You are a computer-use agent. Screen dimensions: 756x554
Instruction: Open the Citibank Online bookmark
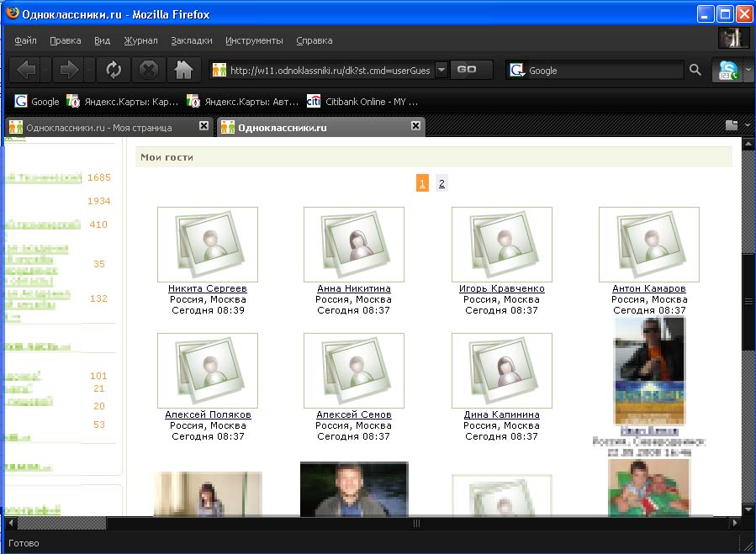tap(362, 102)
